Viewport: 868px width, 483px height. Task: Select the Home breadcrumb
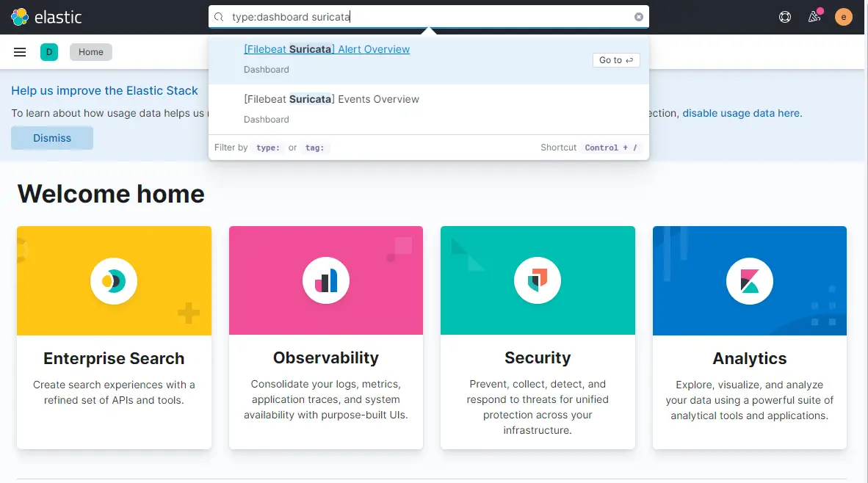pyautogui.click(x=90, y=51)
